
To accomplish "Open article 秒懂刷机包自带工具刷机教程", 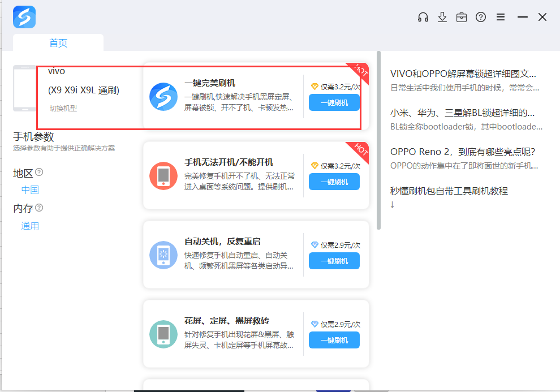I will pos(449,191).
